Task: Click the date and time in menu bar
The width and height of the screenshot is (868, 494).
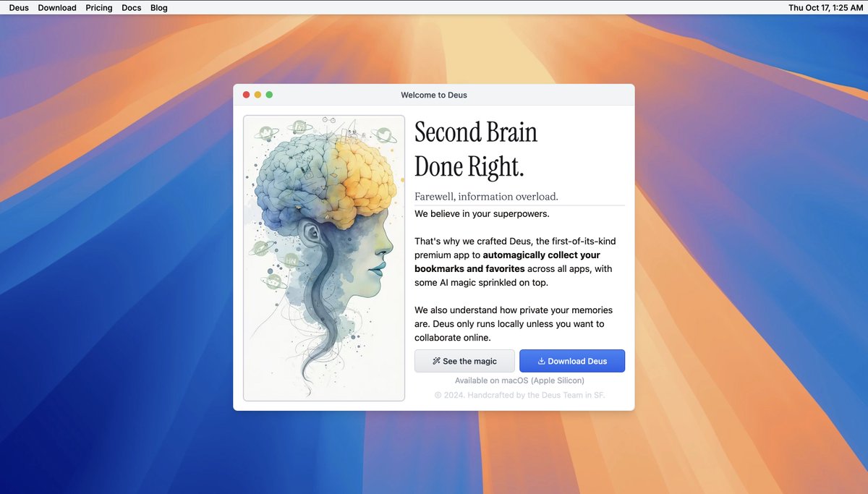Action: click(825, 8)
